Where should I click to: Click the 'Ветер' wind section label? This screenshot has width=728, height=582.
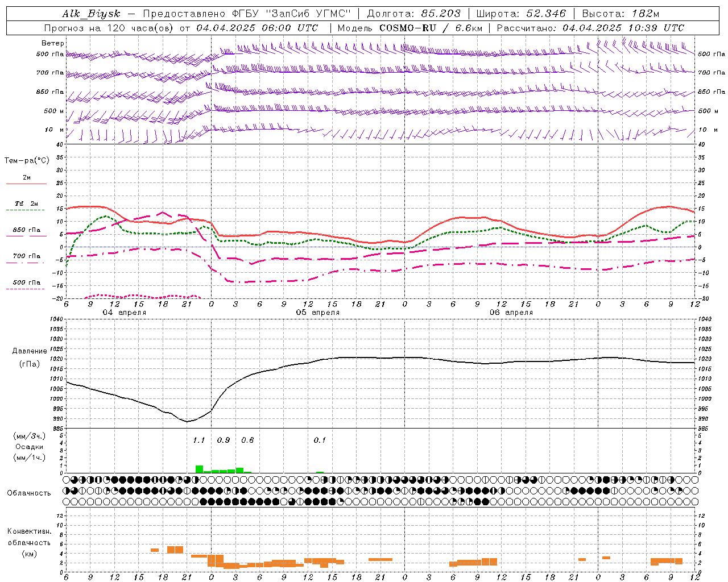53,43
